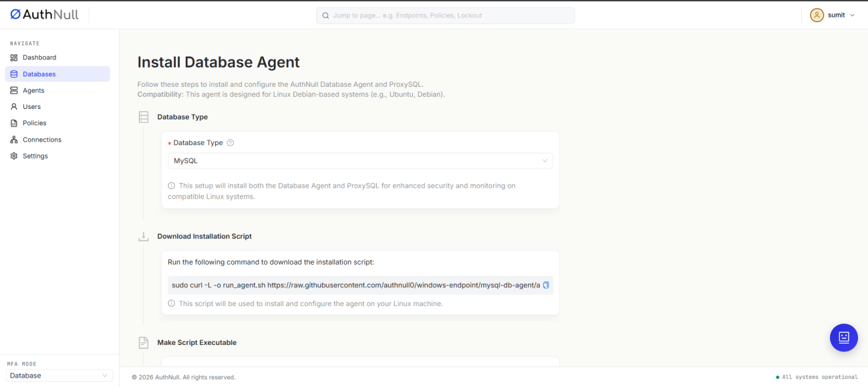
Task: Click the Databases cylinder icon in sidebar
Action: (14, 74)
